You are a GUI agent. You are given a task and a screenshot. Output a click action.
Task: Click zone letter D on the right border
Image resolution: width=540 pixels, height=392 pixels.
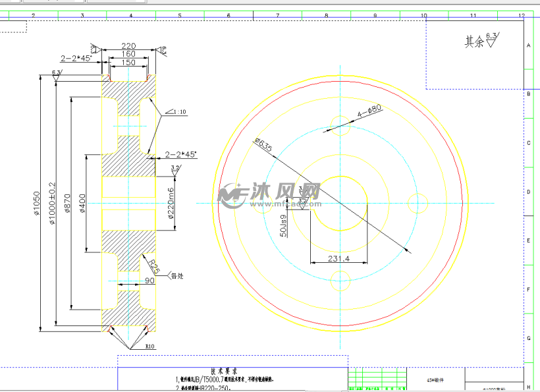click(x=528, y=192)
